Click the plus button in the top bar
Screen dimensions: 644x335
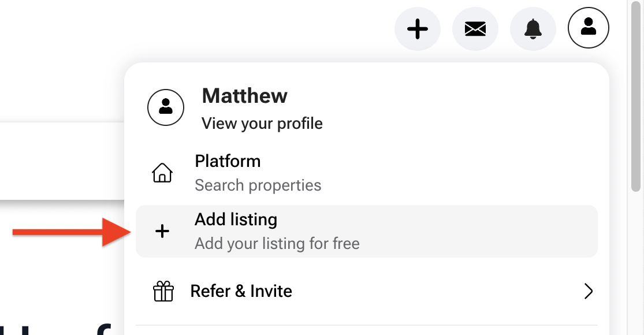point(417,28)
